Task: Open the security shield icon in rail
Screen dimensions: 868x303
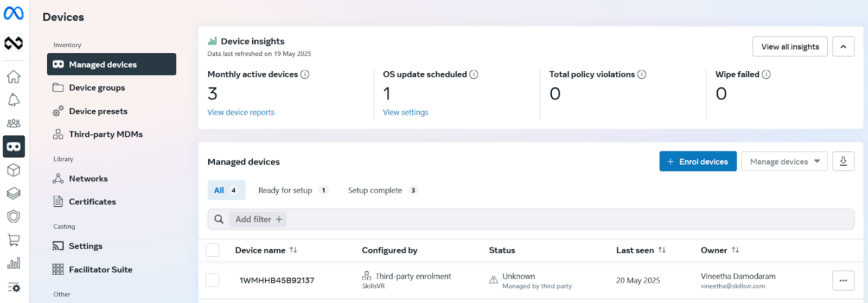Action: tap(14, 217)
